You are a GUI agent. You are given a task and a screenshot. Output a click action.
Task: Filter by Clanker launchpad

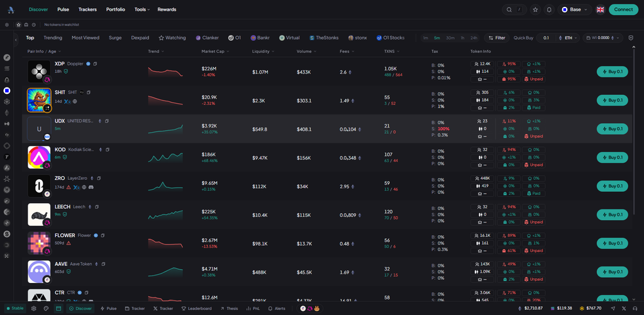[207, 38]
